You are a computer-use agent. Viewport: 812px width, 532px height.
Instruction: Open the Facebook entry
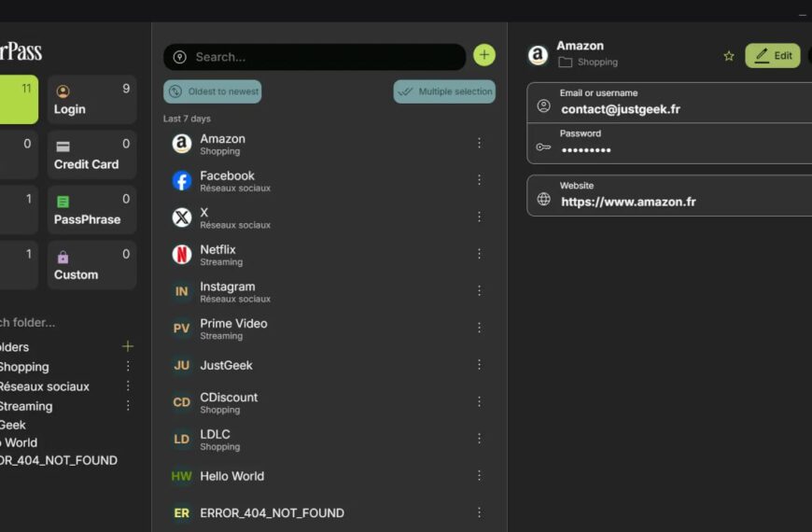(x=329, y=181)
